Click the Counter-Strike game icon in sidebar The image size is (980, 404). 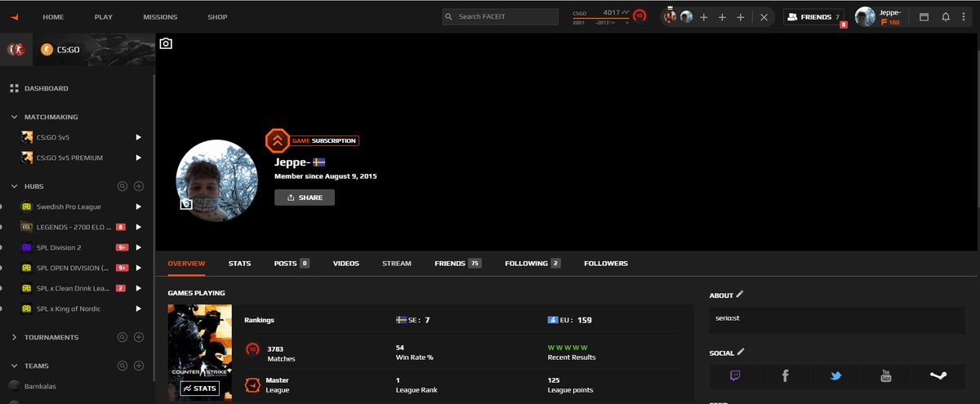[x=16, y=49]
